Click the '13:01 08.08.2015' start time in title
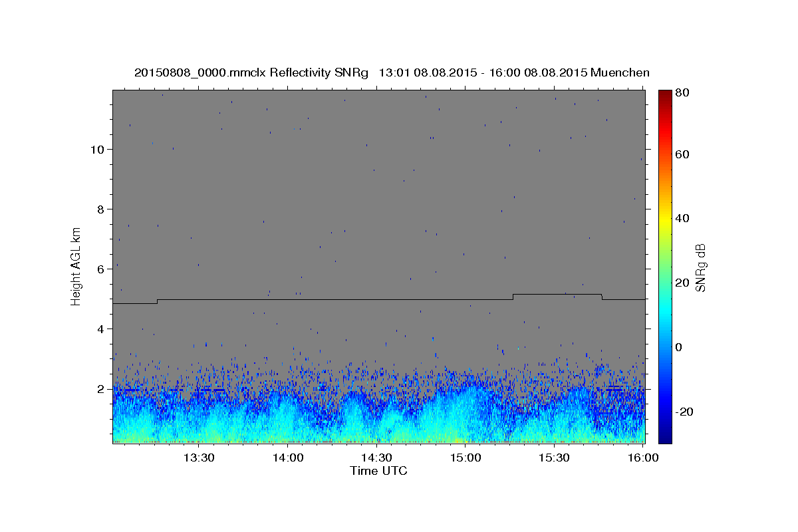 click(x=427, y=72)
